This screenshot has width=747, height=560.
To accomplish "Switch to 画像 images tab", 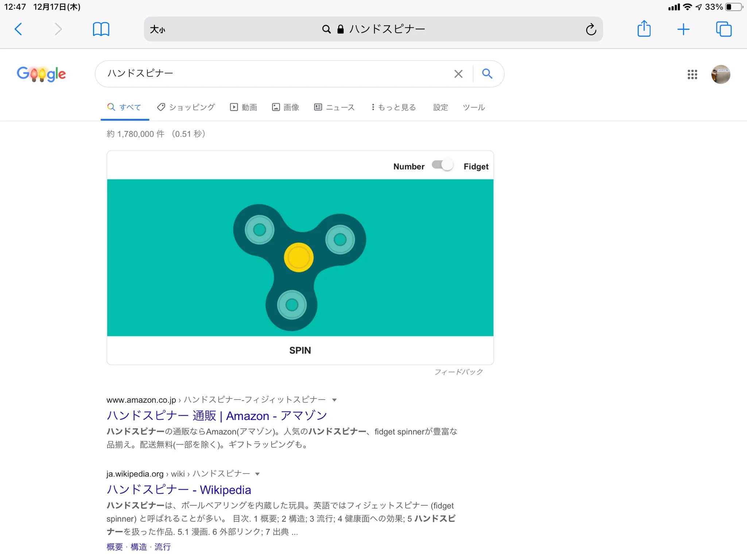I will coord(286,107).
